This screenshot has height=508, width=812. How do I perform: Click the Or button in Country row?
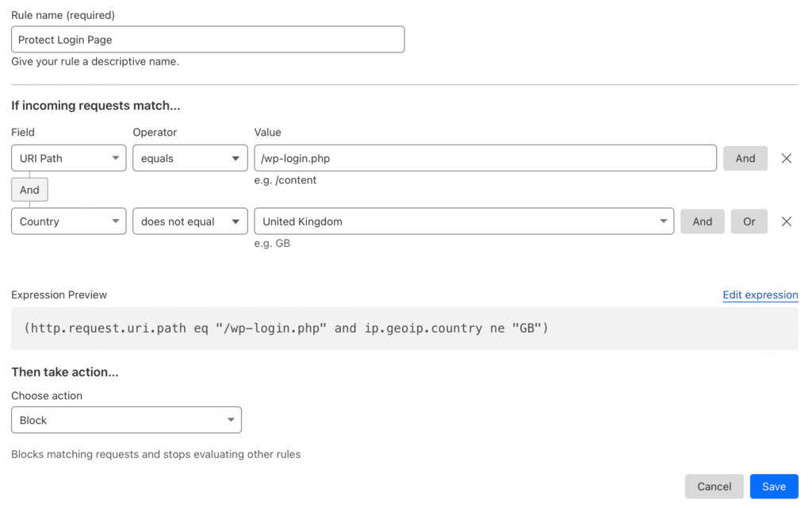tap(749, 221)
